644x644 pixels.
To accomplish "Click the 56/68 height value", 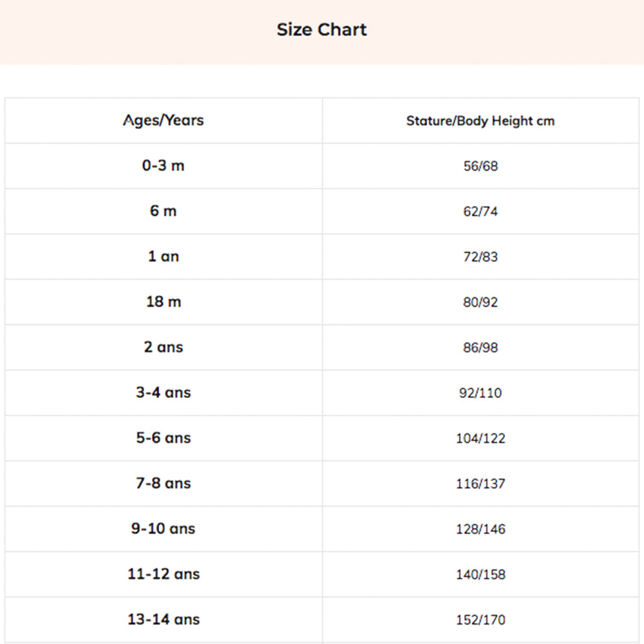I will click(x=480, y=166).
